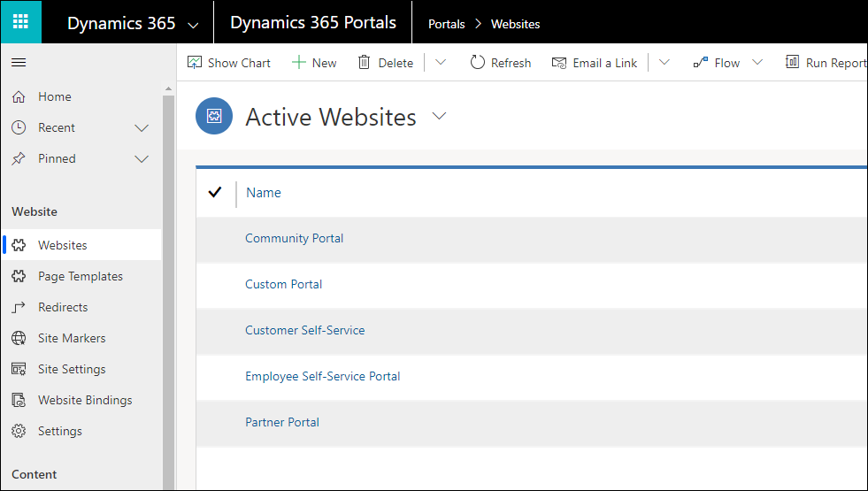868x491 pixels.
Task: Go to Site Settings in sidebar
Action: [x=72, y=370]
